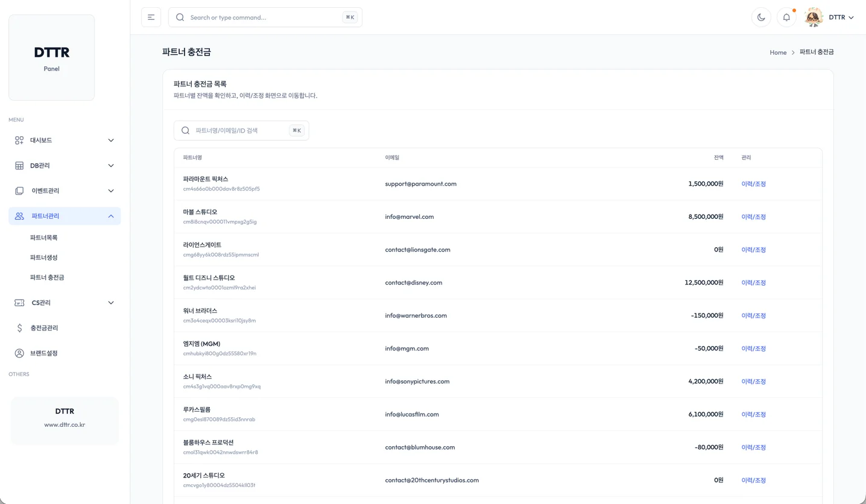The width and height of the screenshot is (866, 504).
Task: Click the 이메일 column header
Action: (x=392, y=158)
